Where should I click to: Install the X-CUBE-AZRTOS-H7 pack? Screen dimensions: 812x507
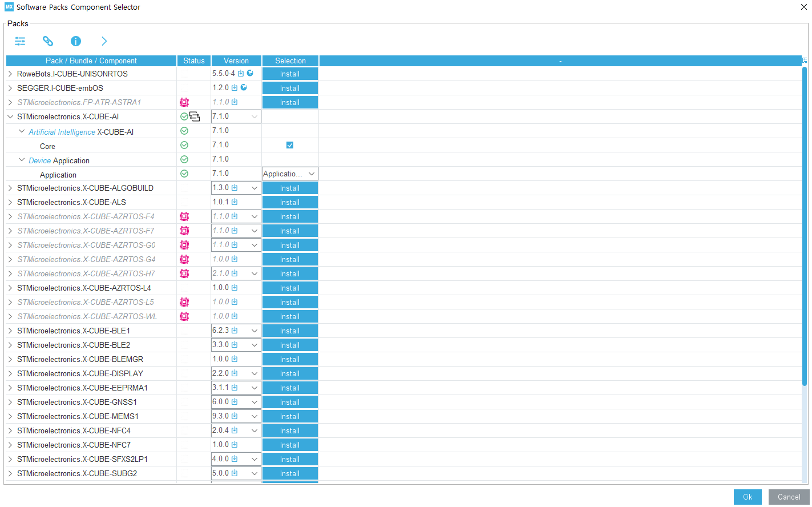pos(290,273)
